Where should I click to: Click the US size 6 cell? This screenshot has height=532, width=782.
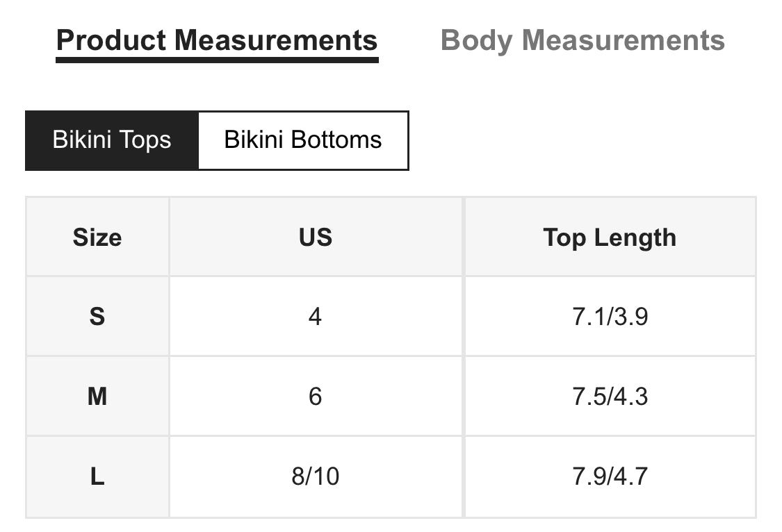coord(315,397)
